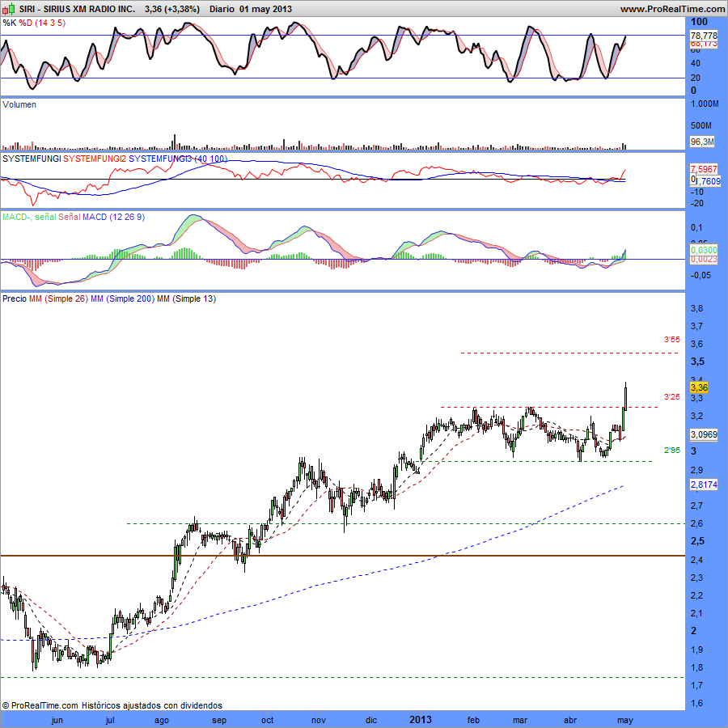Click the candlestick icon beside SIRI title
The image size is (728, 728).
[8, 8]
